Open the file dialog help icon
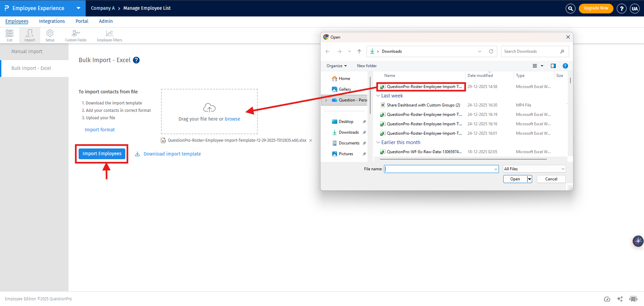Screen dimensions: 644x306 click(x=565, y=66)
